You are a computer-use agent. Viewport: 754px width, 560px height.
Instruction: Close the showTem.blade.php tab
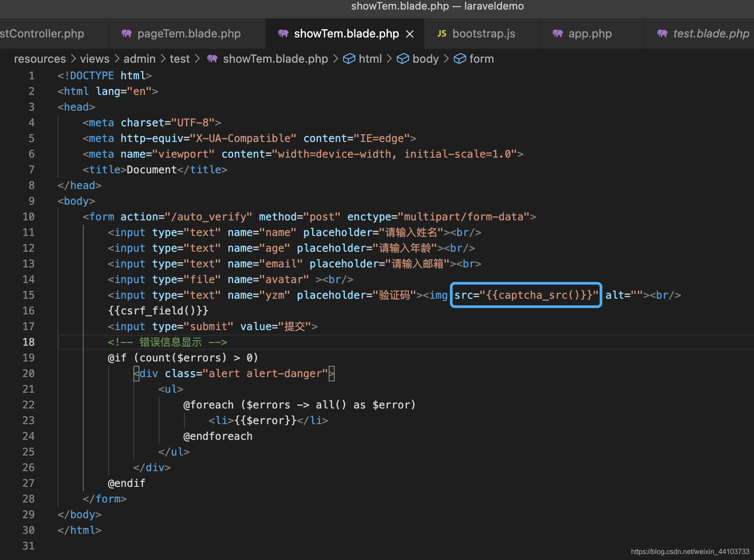pyautogui.click(x=410, y=34)
